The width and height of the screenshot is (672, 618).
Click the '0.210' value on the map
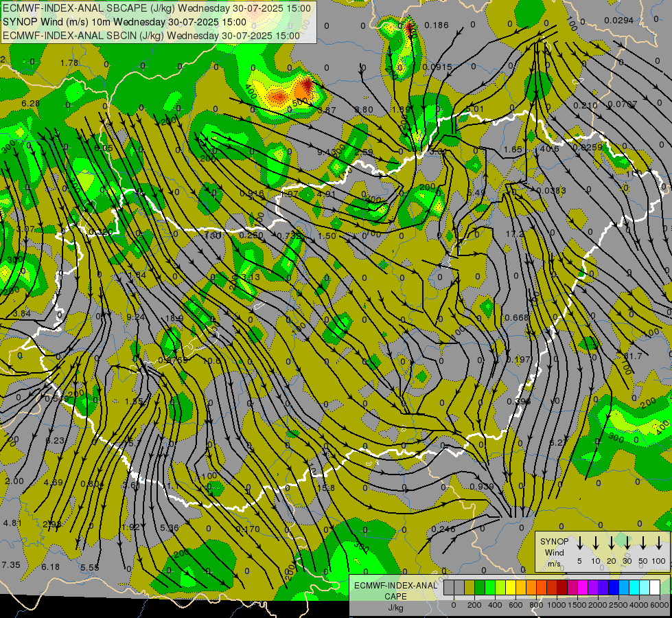coord(586,105)
